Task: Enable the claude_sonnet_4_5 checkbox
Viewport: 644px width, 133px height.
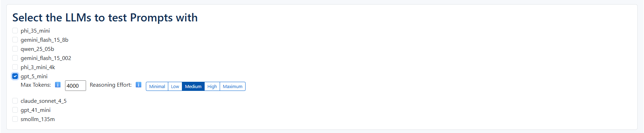Action: (15, 101)
